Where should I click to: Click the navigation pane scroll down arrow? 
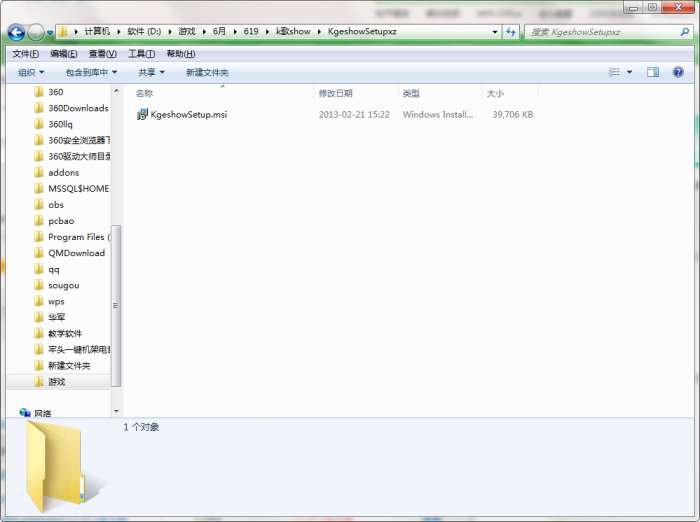click(x=116, y=411)
